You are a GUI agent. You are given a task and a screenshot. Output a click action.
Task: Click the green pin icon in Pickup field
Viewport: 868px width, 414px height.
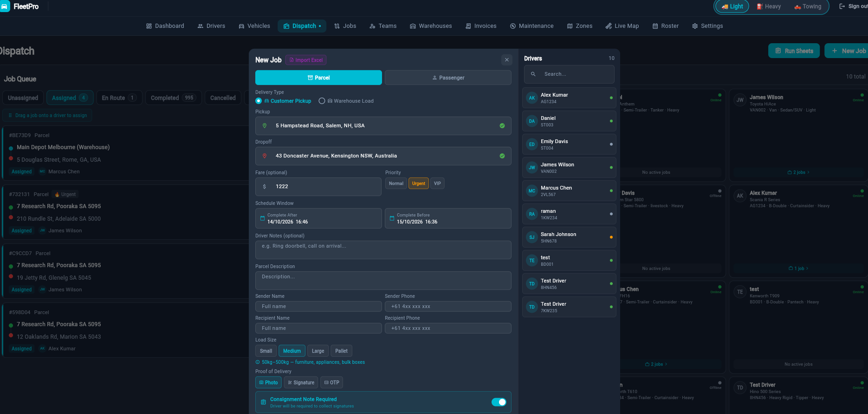(265, 126)
